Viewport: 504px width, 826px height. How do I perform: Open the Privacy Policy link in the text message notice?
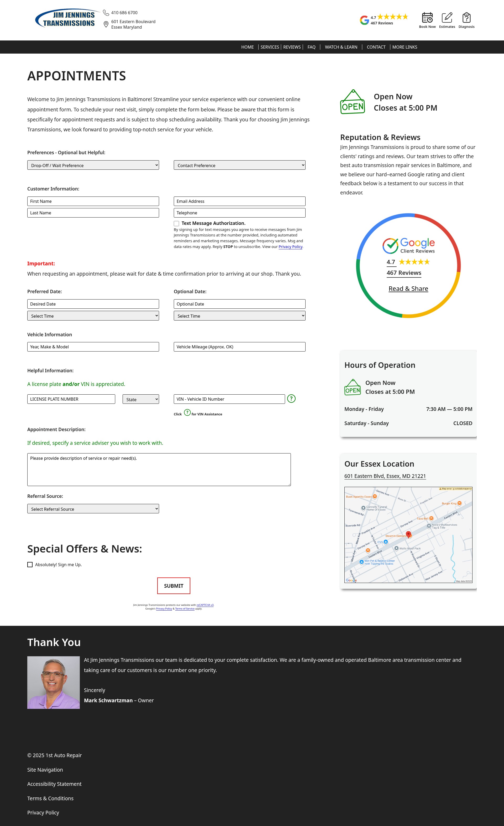pos(290,247)
